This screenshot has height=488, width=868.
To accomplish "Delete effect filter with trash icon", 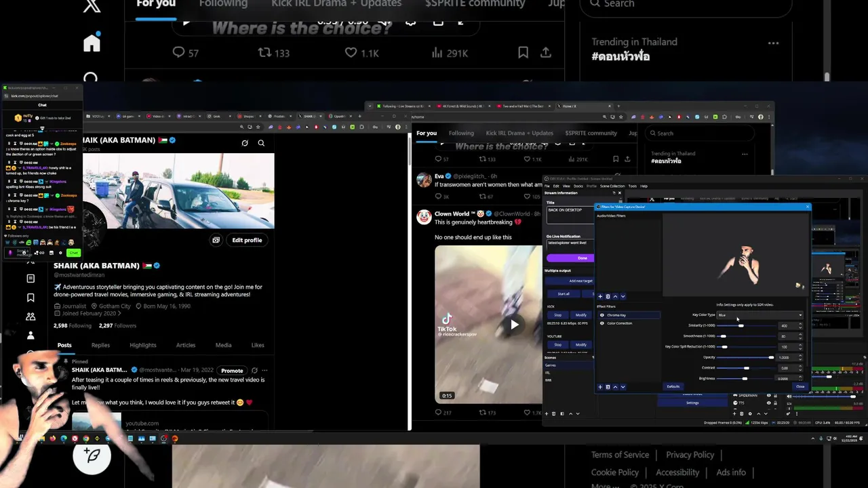I will click(608, 387).
